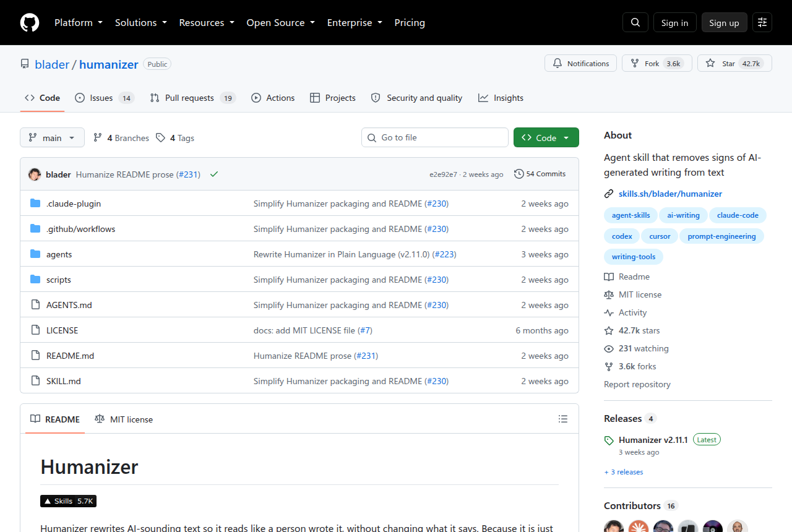Switch to the Projects tab

click(333, 98)
